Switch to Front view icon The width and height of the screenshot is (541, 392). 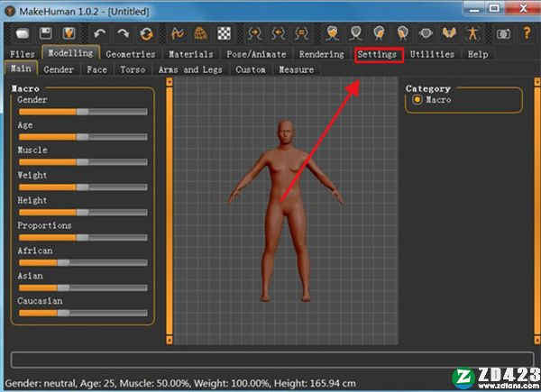point(333,33)
